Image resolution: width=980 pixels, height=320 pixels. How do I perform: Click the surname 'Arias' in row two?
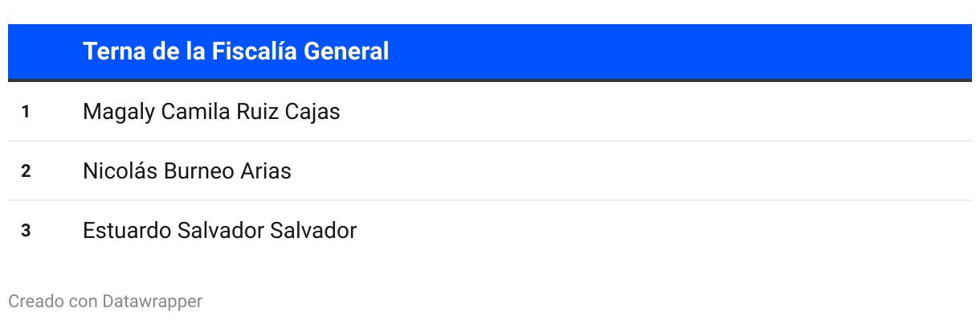point(266,171)
